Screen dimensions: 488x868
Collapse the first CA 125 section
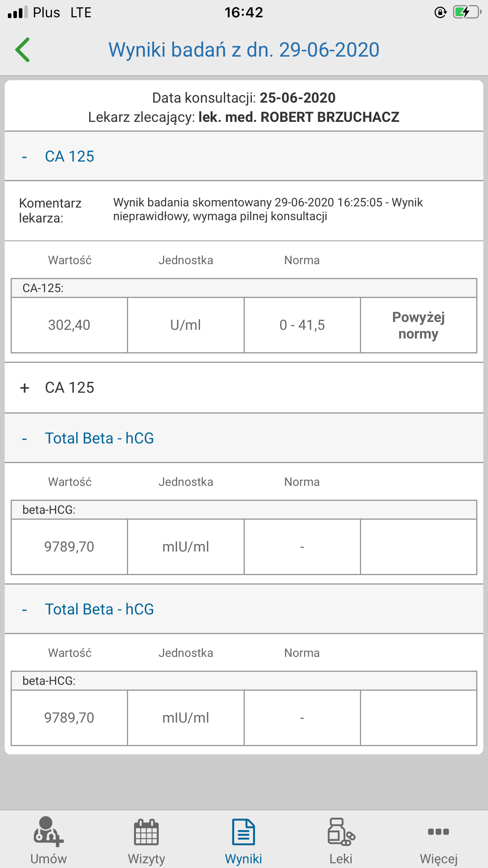(244, 156)
